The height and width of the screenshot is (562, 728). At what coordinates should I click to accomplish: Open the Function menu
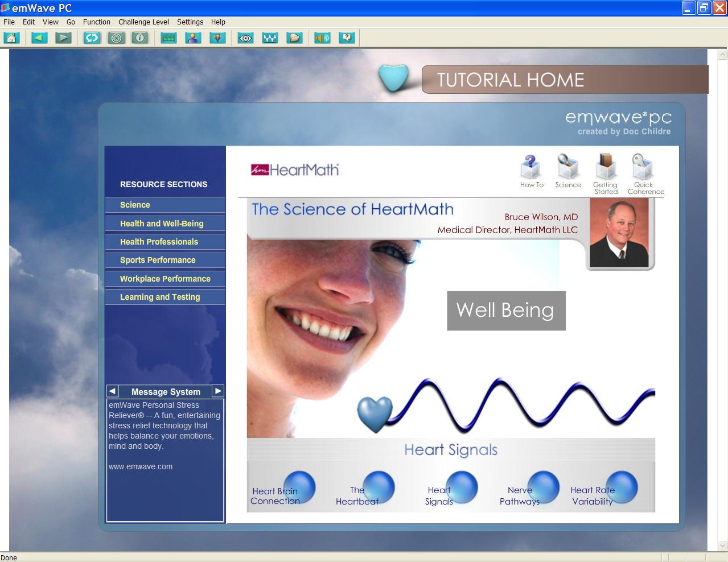pyautogui.click(x=97, y=22)
